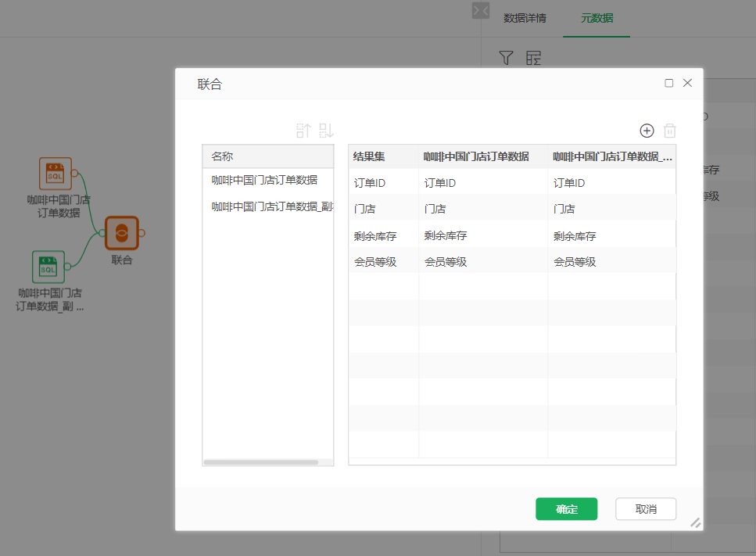
Task: Select the 联合 union node icon
Action: 121,233
